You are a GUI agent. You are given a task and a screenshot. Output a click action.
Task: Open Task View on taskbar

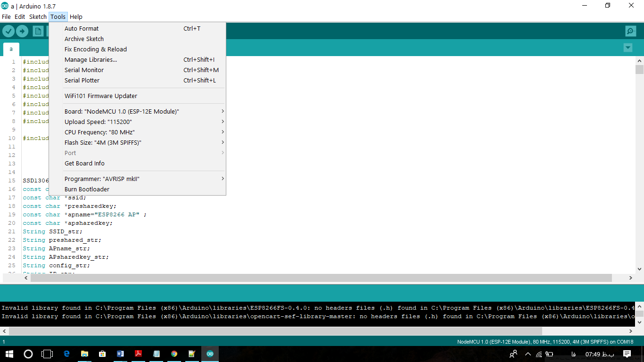point(47,354)
